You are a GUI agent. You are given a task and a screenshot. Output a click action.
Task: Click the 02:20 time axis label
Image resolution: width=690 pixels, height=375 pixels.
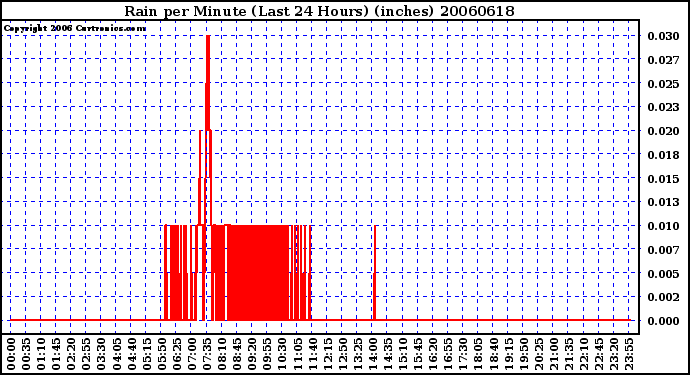coord(71,354)
